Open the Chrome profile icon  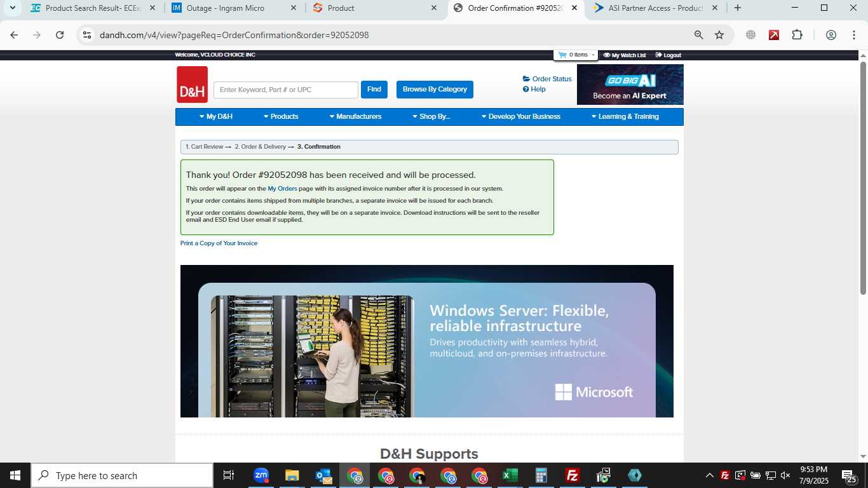(831, 35)
